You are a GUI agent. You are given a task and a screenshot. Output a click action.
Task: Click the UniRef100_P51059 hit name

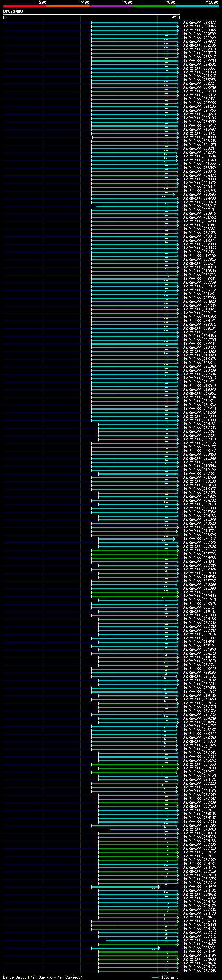(x=199, y=477)
